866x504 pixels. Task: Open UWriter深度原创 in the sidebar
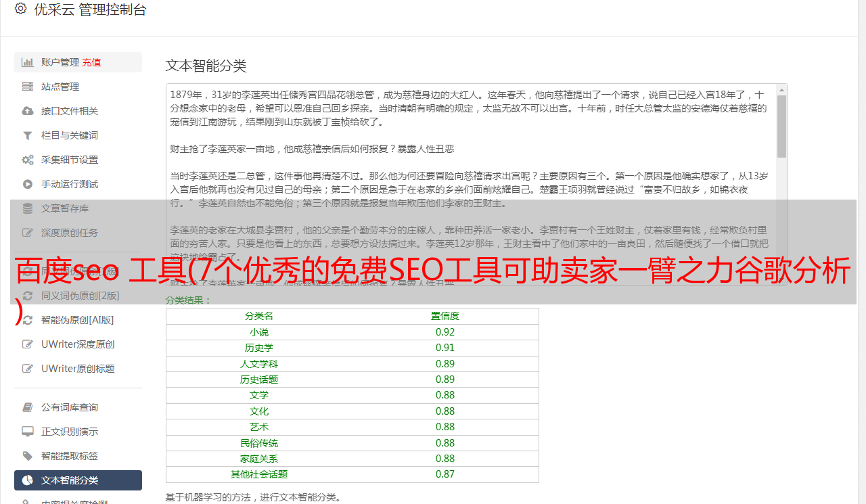(x=78, y=344)
